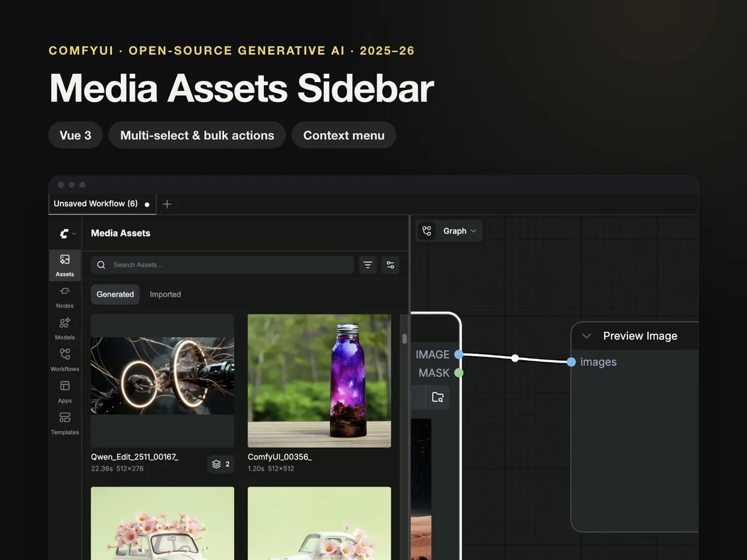The width and height of the screenshot is (747, 560).
Task: Open the asset filter list icon
Action: (x=368, y=265)
